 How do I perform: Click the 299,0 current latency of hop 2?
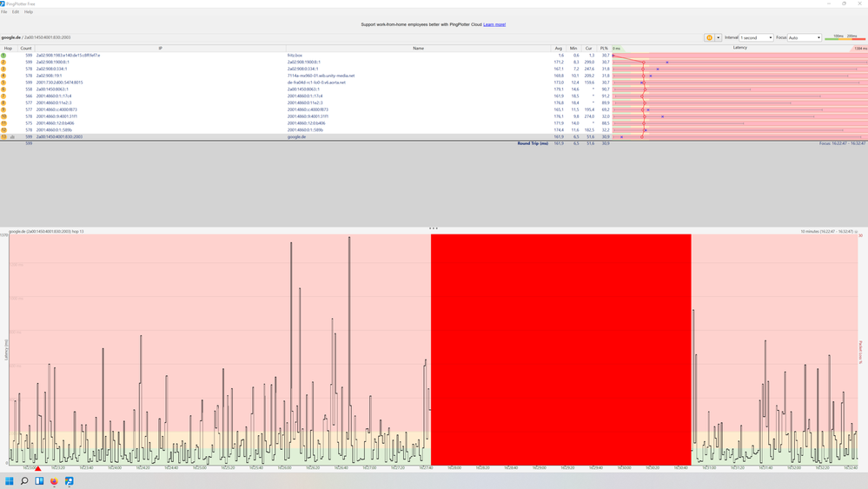589,62
